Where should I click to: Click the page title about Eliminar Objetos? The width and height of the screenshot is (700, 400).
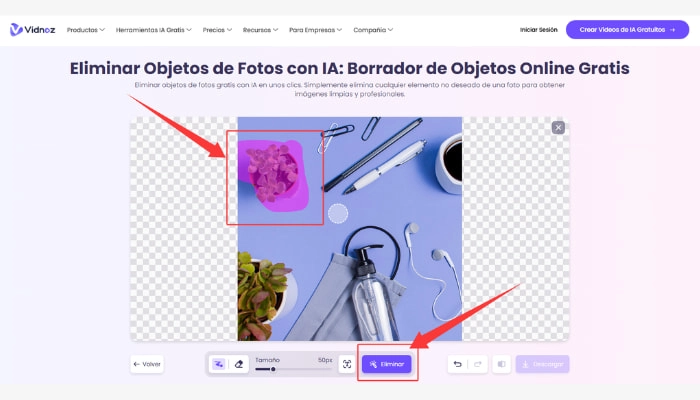[350, 68]
